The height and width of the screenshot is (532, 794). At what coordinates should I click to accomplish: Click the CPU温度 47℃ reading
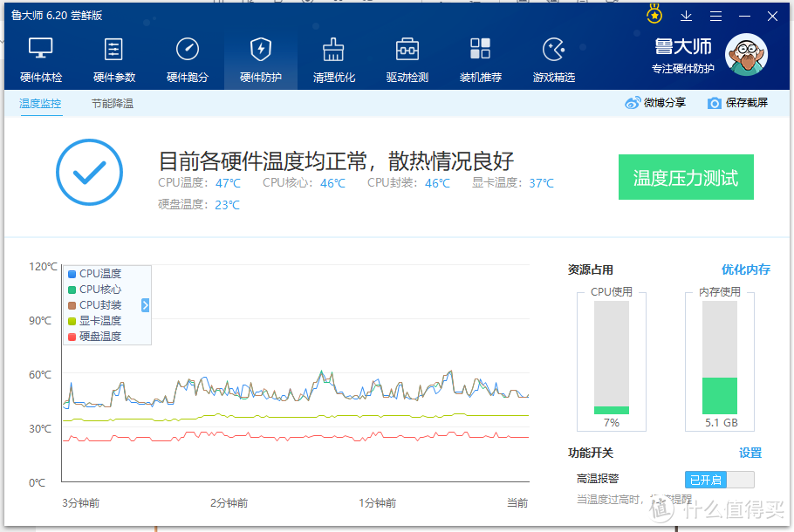[x=199, y=183]
